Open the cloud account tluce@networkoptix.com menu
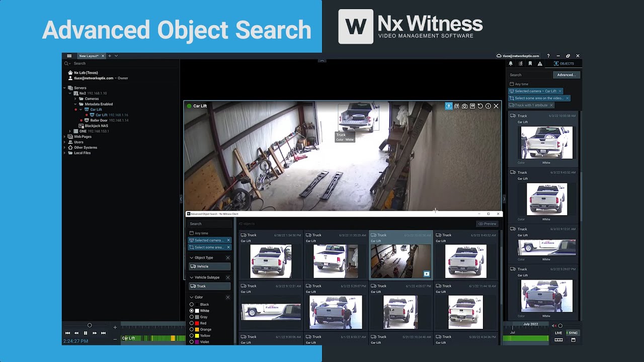 pos(518,56)
